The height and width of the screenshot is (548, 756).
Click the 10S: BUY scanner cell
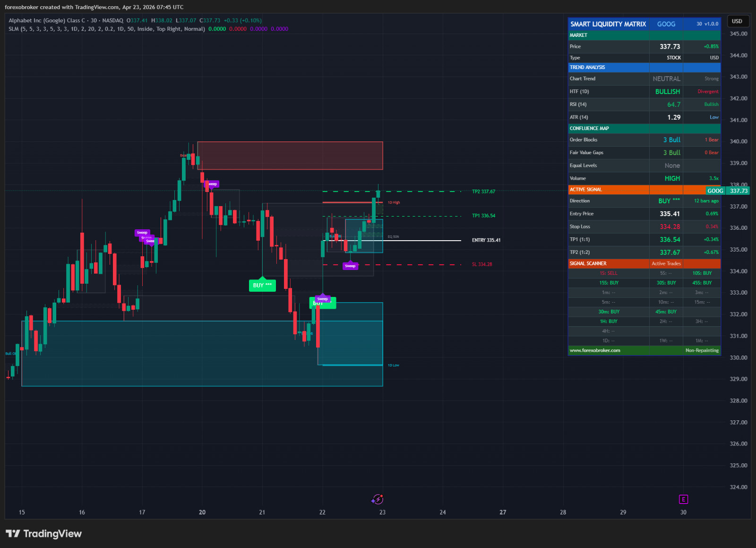[702, 273]
